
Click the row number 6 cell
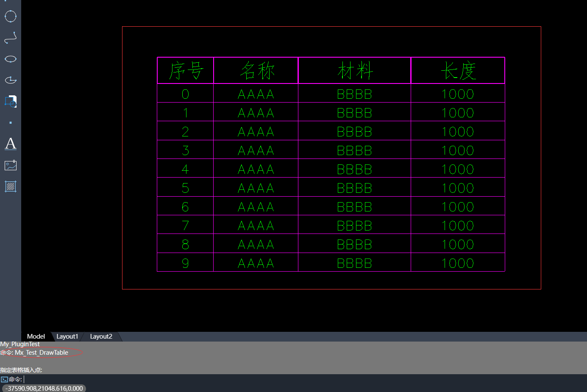click(x=186, y=207)
